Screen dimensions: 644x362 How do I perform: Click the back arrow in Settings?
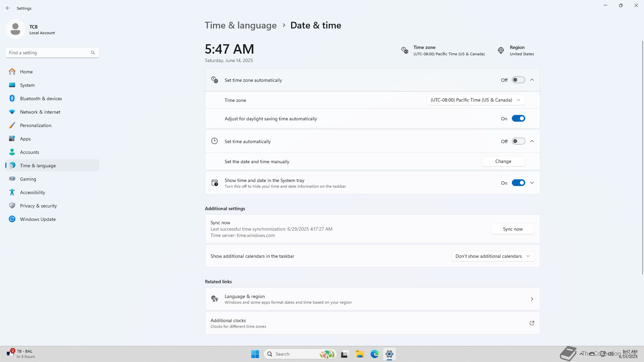[x=8, y=8]
